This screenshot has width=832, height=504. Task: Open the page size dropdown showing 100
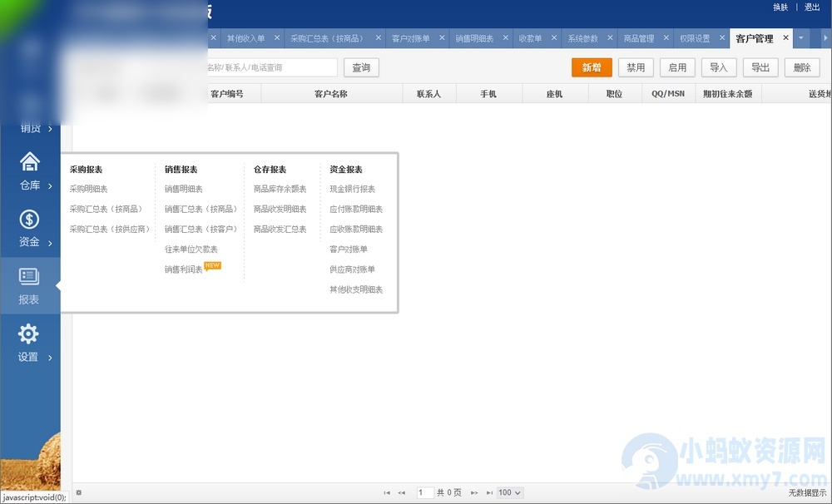tap(508, 492)
